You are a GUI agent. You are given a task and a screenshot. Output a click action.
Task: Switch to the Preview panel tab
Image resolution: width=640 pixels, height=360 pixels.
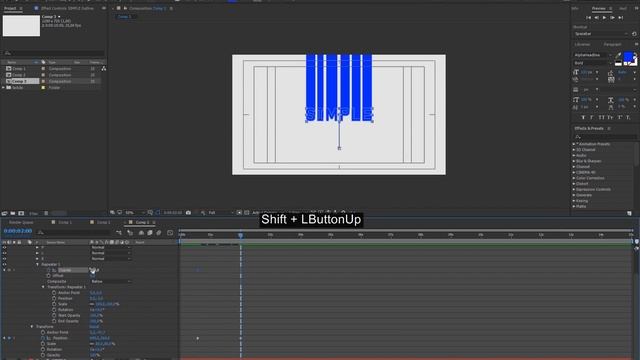(x=599, y=8)
